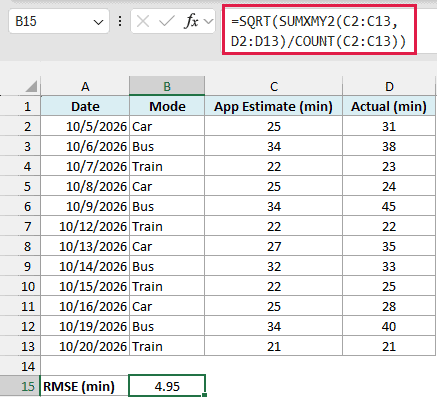This screenshot has width=437, height=397.
Task: Select row 15 header
Action: (20, 386)
